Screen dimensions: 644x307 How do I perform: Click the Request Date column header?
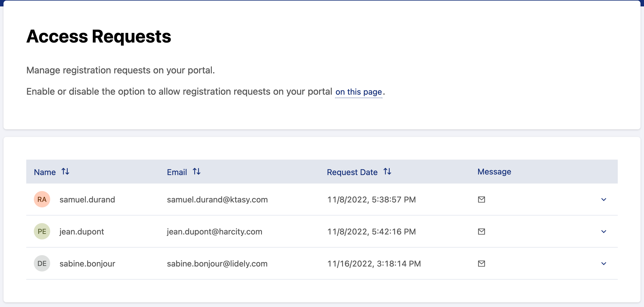352,172
